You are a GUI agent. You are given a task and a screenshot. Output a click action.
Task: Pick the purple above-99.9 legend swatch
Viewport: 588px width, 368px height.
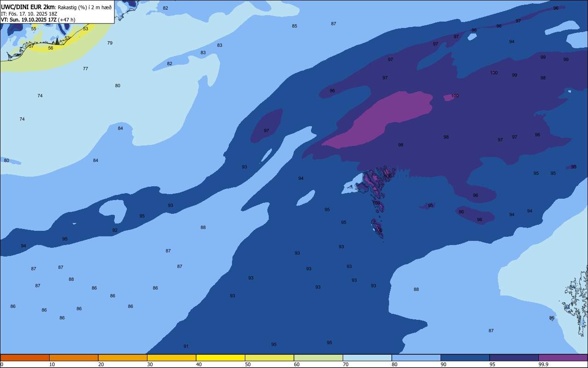563,357
